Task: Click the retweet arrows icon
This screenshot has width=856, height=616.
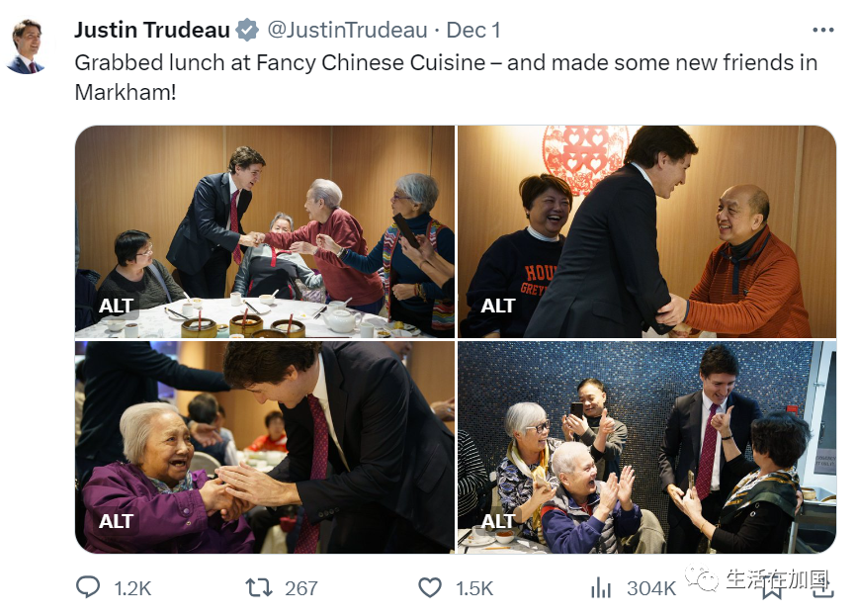Action: (258, 587)
